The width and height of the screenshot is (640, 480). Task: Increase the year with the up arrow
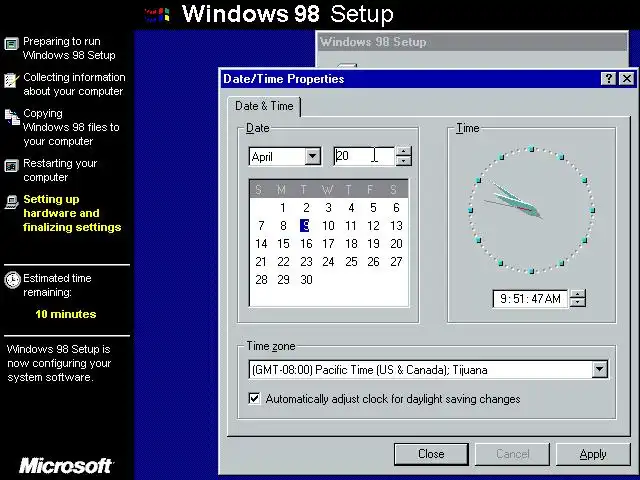pos(403,151)
